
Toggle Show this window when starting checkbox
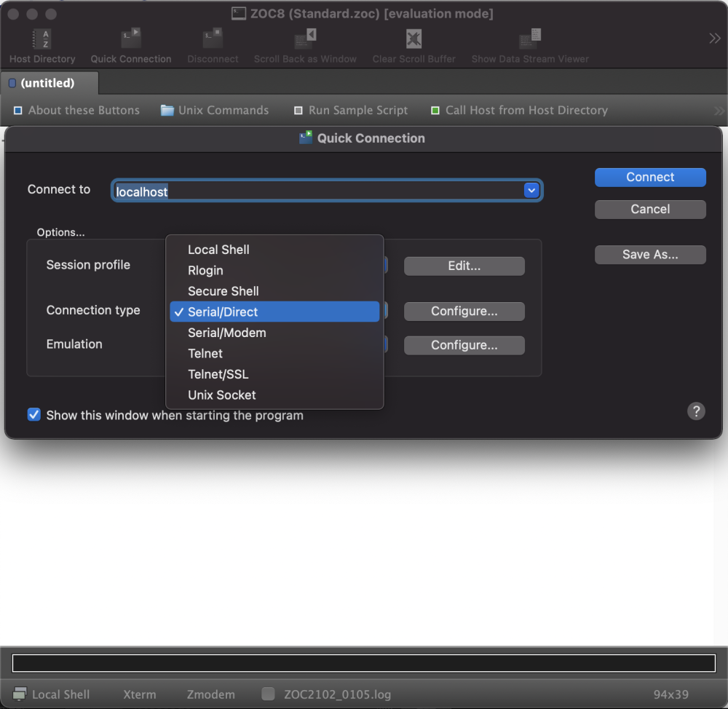[x=34, y=415]
